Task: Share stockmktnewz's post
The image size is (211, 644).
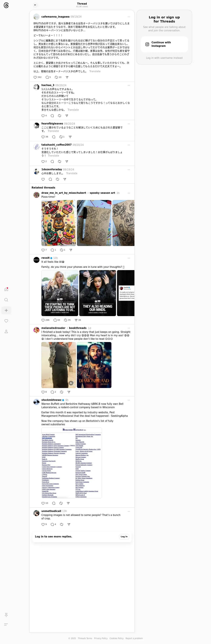Action: click(68, 503)
